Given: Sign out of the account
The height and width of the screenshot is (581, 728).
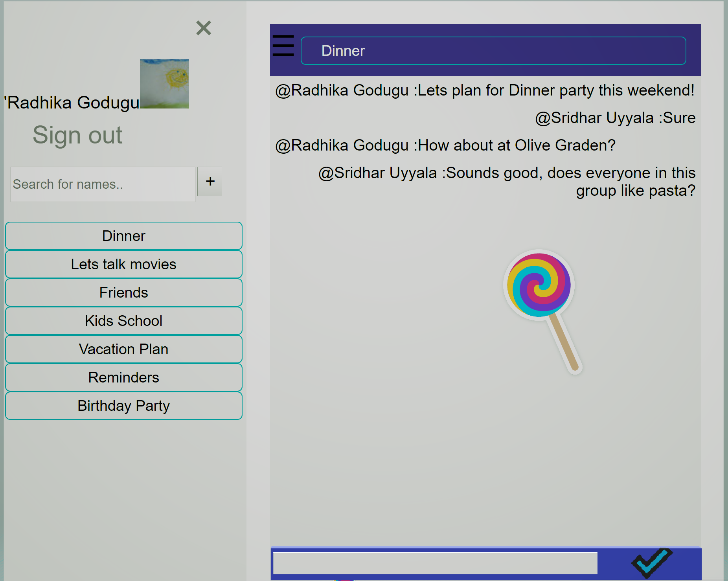Looking at the screenshot, I should pos(77,135).
